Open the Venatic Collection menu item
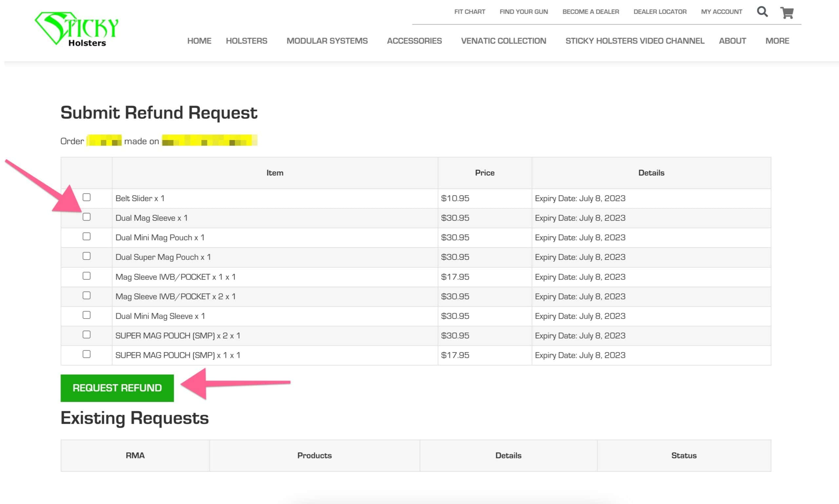This screenshot has width=839, height=504. pos(503,41)
